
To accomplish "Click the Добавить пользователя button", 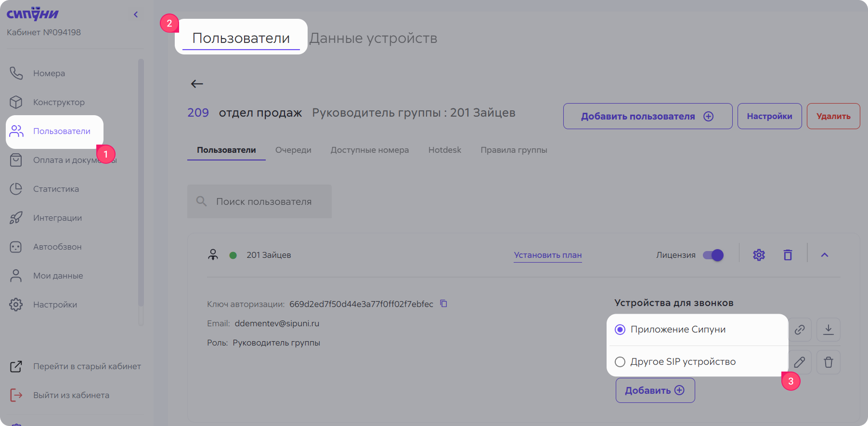I will [x=647, y=116].
